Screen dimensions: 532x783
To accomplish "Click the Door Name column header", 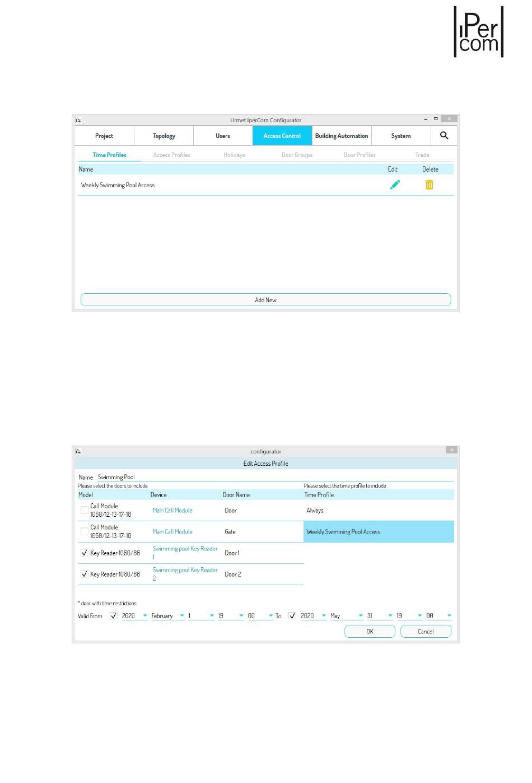I will (236, 495).
